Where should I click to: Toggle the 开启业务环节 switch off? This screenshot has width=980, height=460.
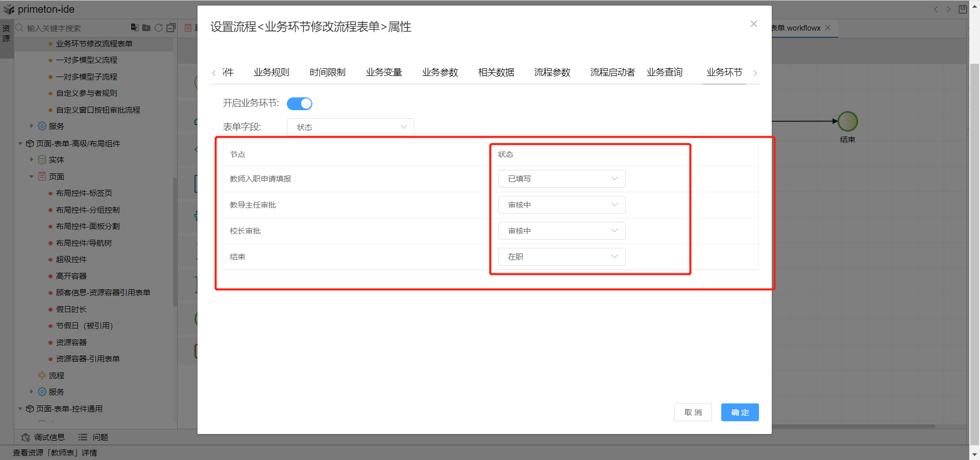[x=300, y=104]
